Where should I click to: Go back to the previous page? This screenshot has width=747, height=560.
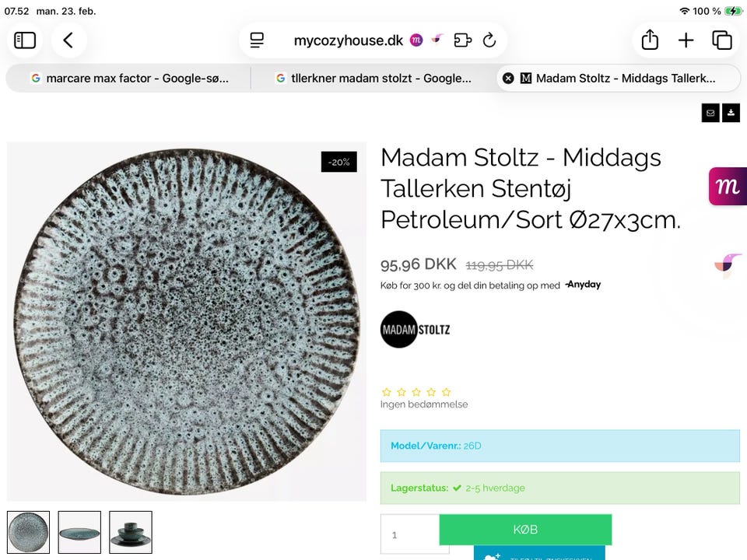coord(68,40)
